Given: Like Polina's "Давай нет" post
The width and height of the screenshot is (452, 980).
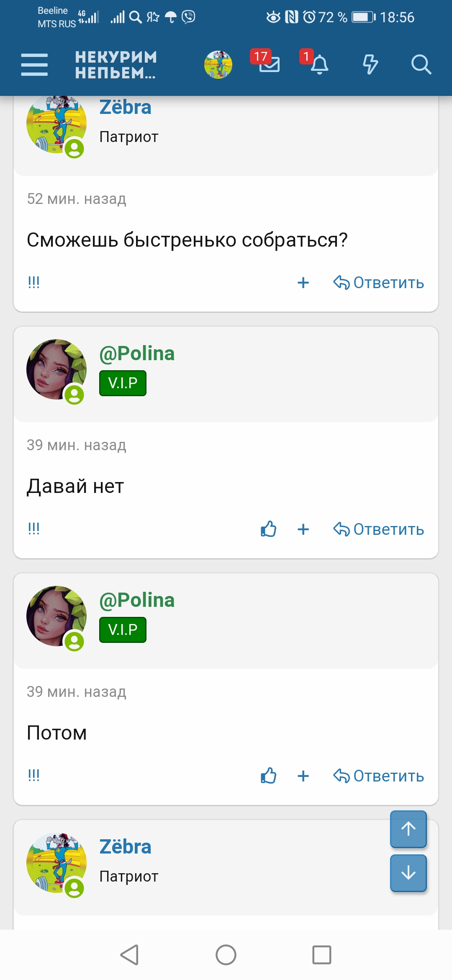Looking at the screenshot, I should pyautogui.click(x=268, y=529).
